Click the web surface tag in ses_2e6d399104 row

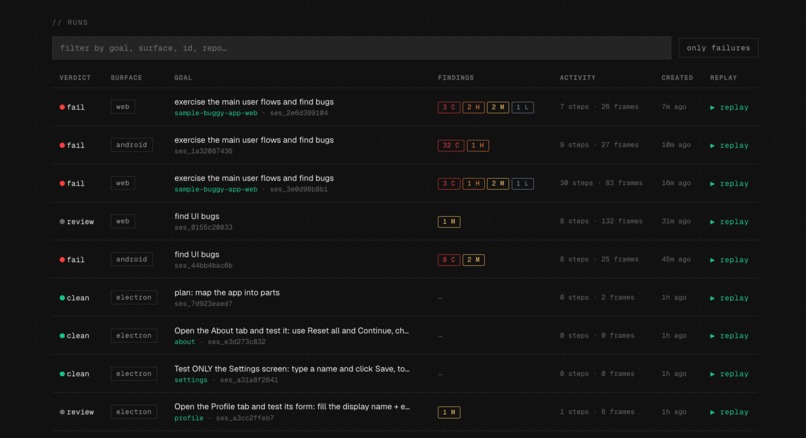click(123, 107)
